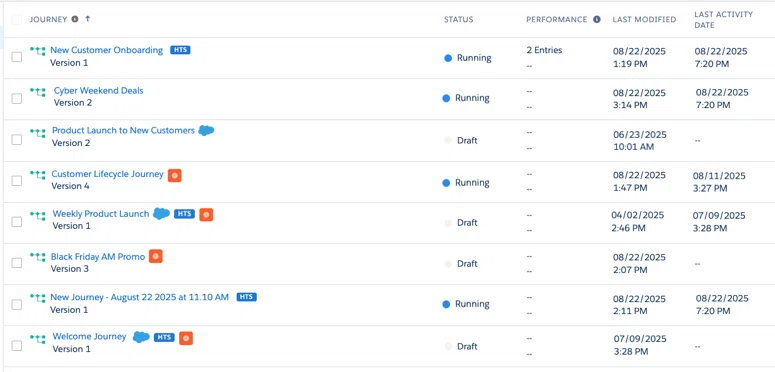The width and height of the screenshot is (775, 372).
Task: Click Running status for New Journey - August 22
Action: (472, 304)
